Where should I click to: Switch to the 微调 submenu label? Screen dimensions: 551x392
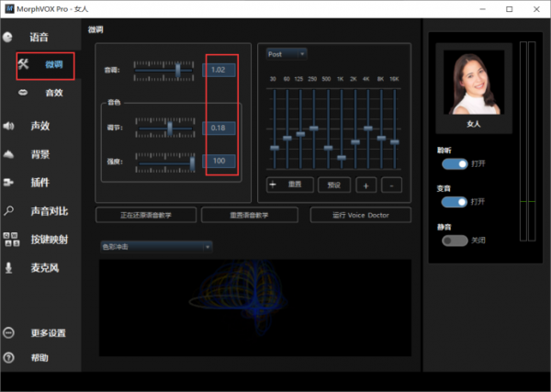(x=54, y=64)
